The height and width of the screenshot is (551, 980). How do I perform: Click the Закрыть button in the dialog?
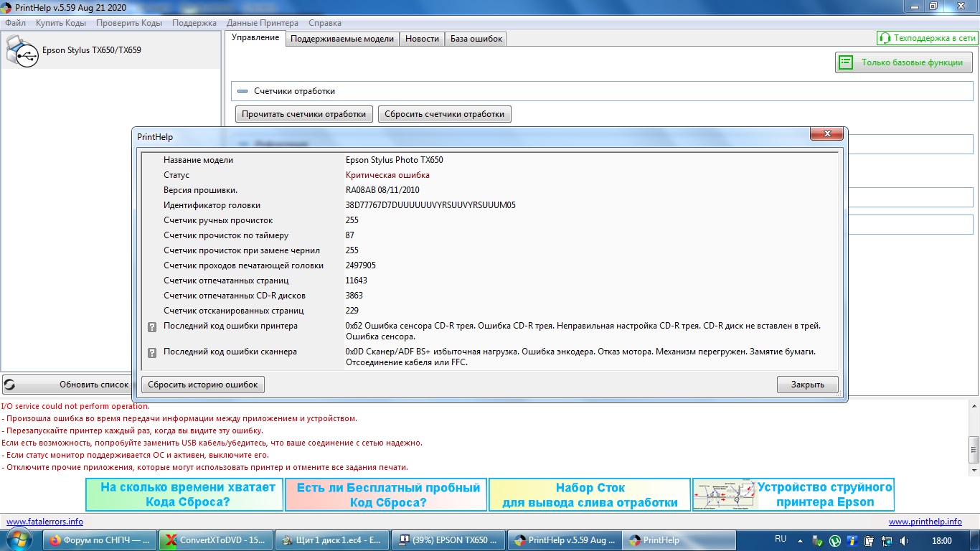coord(808,385)
